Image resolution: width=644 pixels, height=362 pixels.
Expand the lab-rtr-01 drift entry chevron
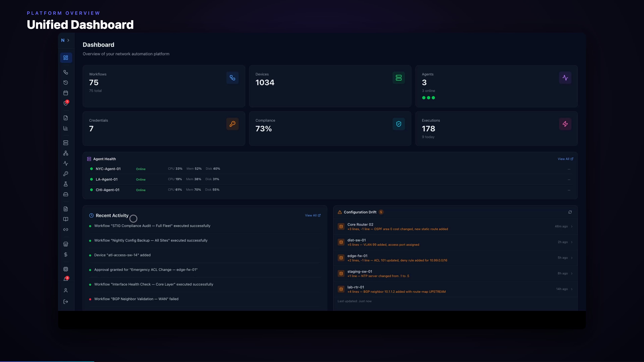[x=572, y=289]
